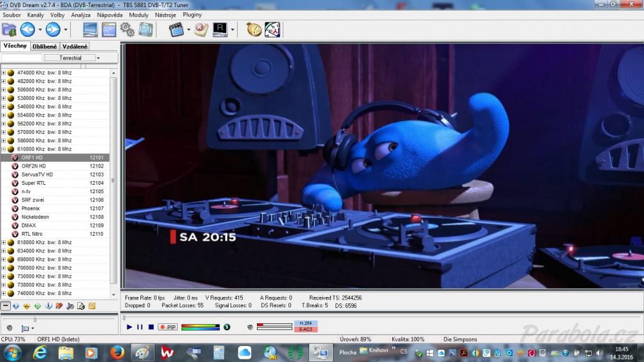
Task: Switch to the Oblíbené tab
Action: click(45, 46)
